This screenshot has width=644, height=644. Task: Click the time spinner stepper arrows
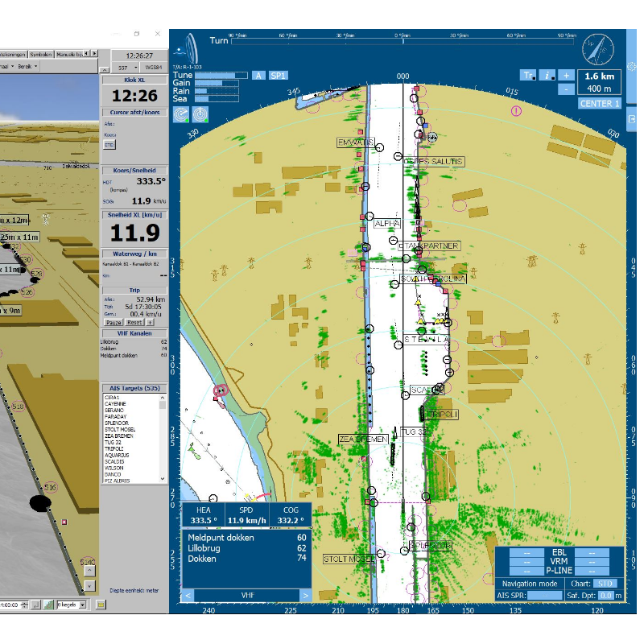(25, 605)
